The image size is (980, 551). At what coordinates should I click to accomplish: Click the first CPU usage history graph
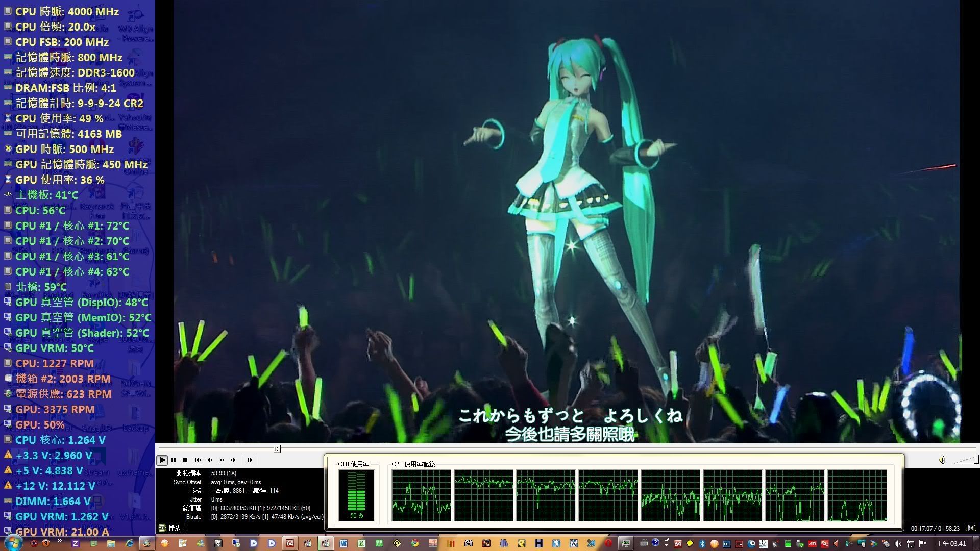pos(421,495)
